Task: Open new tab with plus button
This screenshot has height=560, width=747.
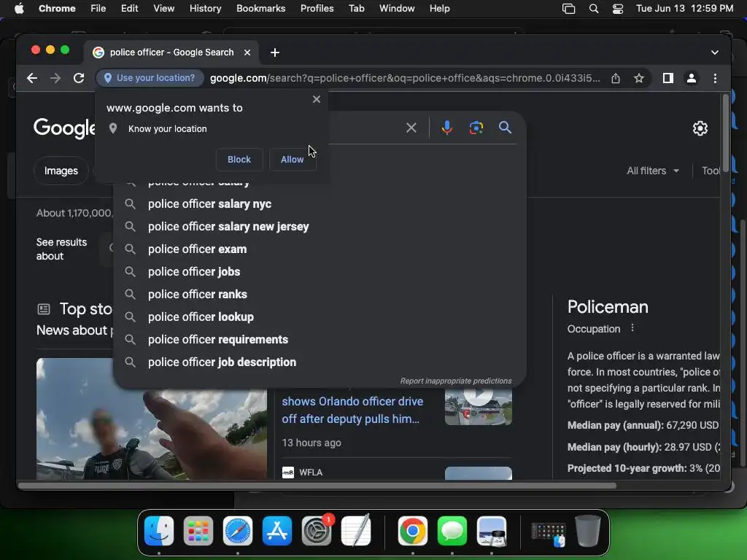Action: tap(275, 52)
